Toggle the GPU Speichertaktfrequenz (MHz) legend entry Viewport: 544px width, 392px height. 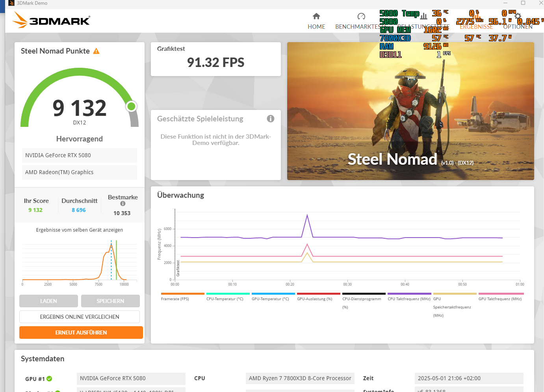(455, 305)
